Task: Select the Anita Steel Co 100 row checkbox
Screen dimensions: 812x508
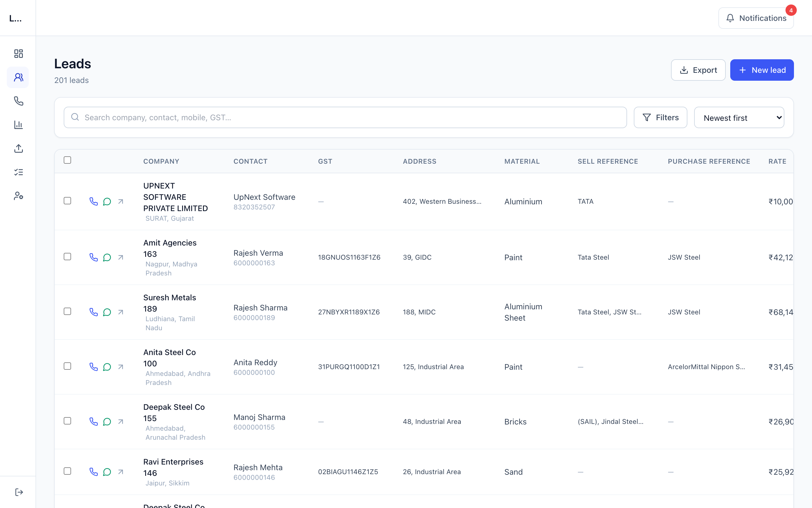Action: pos(67,366)
